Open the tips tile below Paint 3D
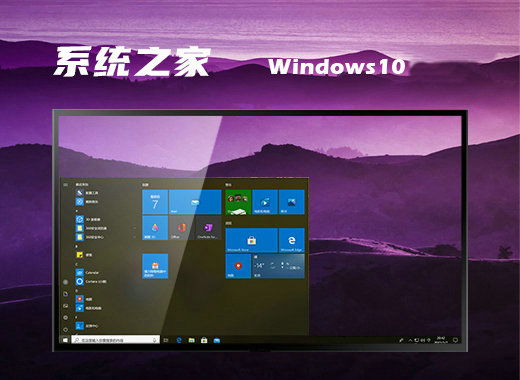The image size is (520, 380). point(155,266)
